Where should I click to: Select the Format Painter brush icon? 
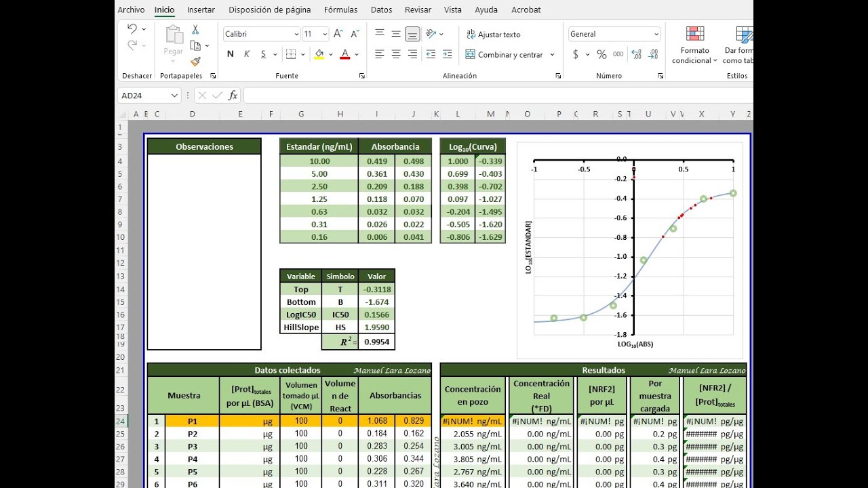click(195, 61)
